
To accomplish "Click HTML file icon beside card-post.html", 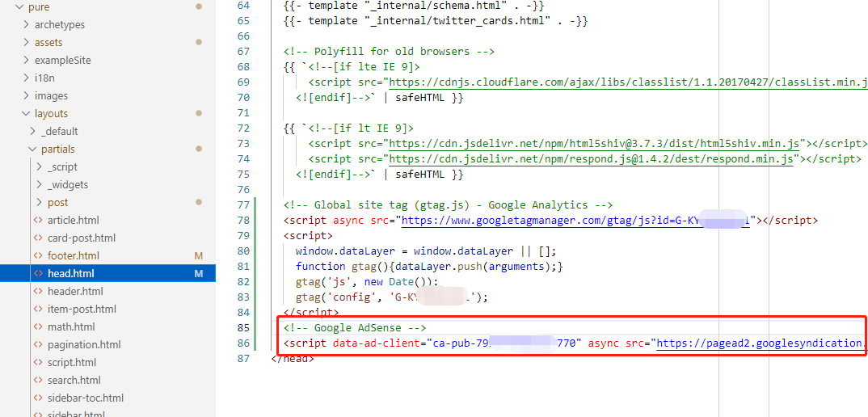I will click(38, 238).
